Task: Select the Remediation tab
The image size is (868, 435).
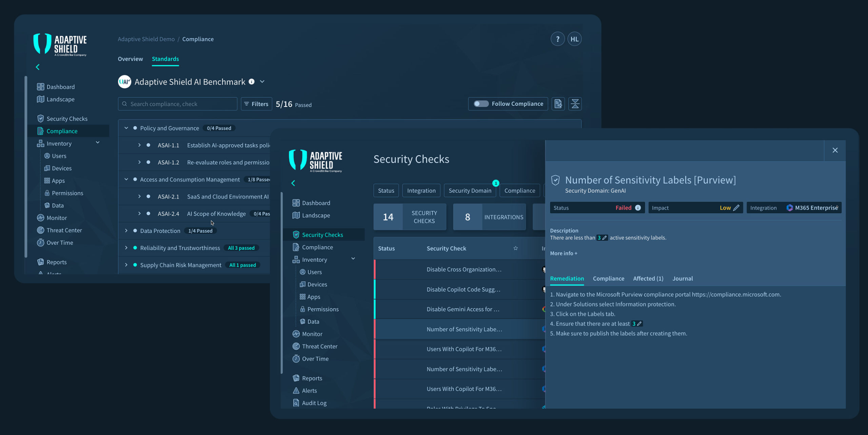Action: pyautogui.click(x=567, y=279)
